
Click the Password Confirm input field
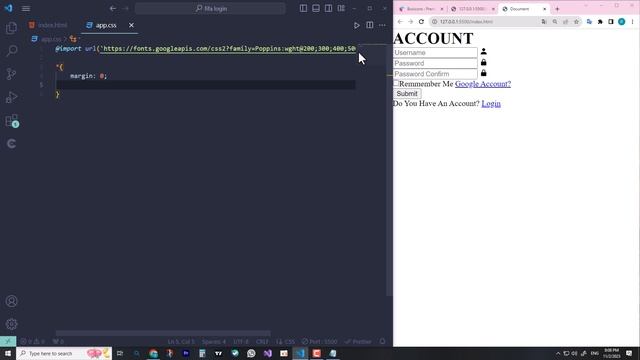(x=435, y=74)
